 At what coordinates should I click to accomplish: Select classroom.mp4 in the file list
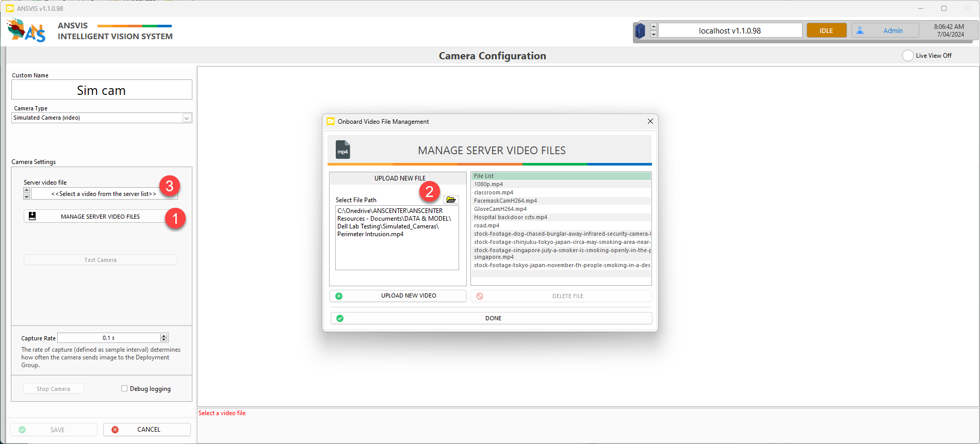pyautogui.click(x=493, y=192)
